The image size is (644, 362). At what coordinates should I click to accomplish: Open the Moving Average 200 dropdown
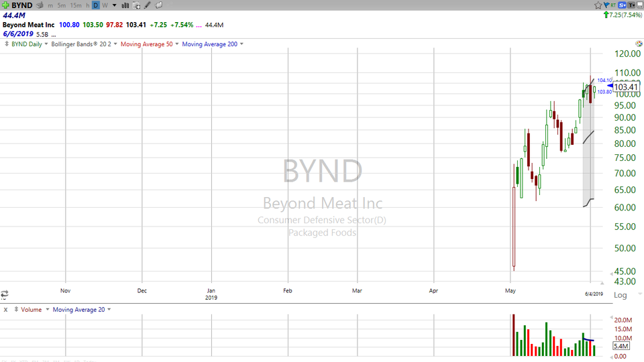[241, 44]
